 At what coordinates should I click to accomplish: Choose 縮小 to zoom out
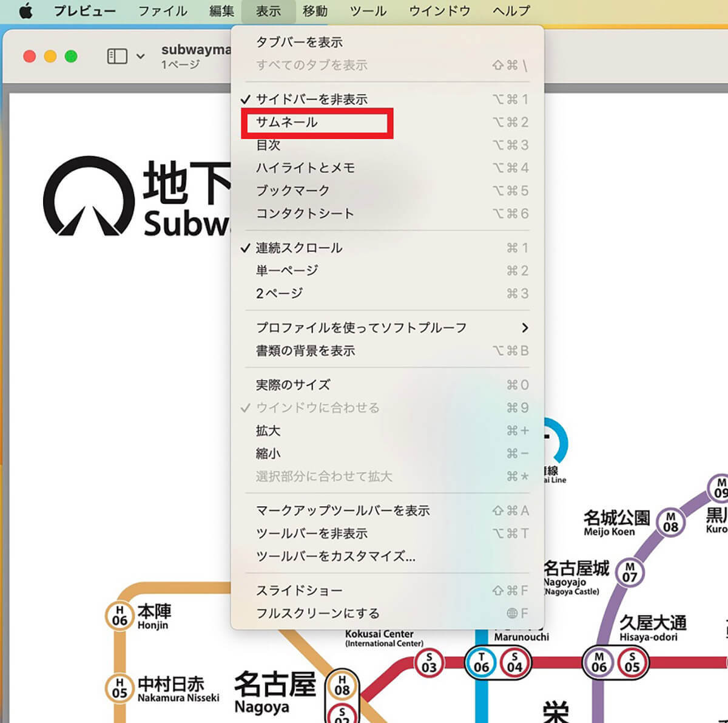pyautogui.click(x=387, y=453)
